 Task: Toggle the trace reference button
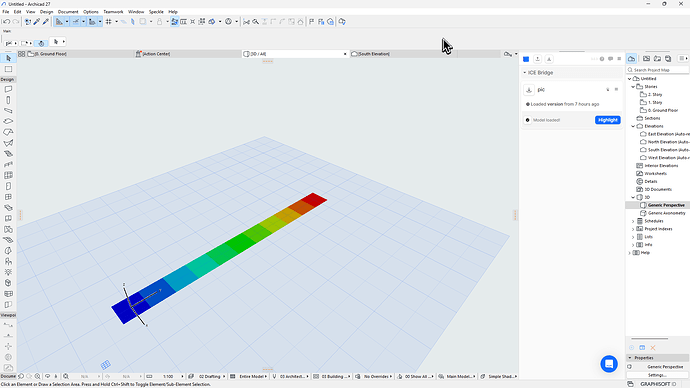92,22
